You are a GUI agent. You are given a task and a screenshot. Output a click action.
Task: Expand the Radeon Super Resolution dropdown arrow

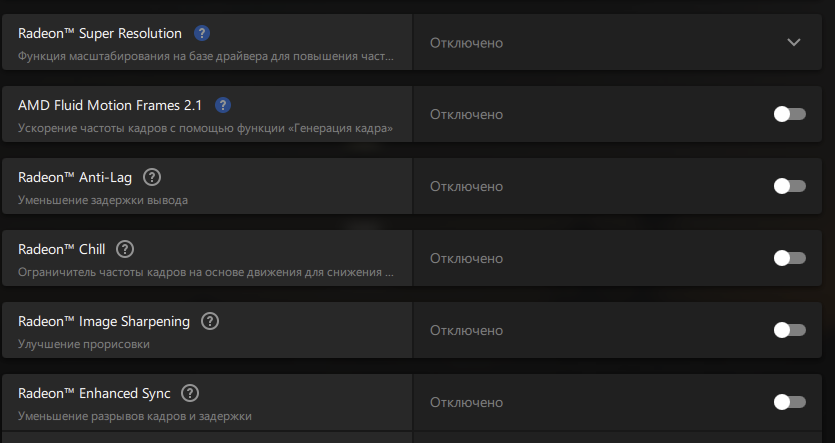(793, 42)
